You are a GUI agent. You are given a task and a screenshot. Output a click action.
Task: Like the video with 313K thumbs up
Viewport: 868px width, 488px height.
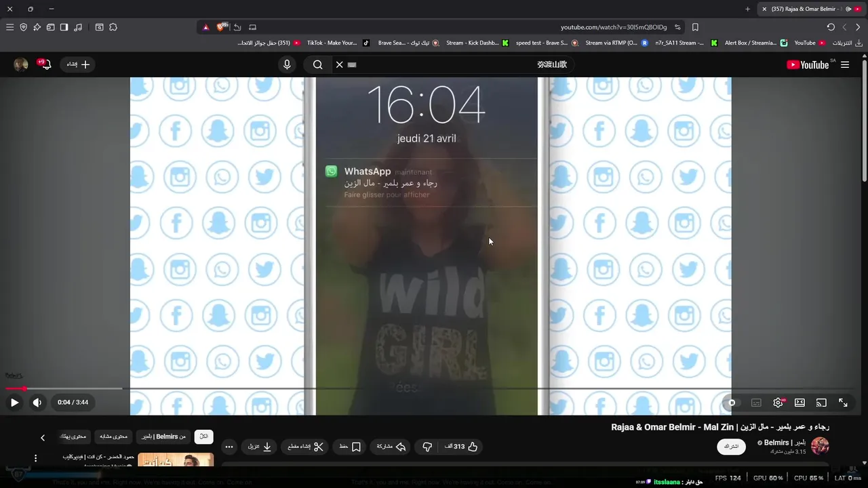(x=461, y=447)
